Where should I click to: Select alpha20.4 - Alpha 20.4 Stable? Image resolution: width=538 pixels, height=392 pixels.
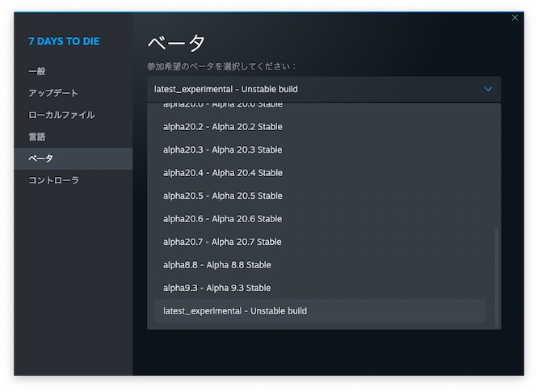(223, 173)
